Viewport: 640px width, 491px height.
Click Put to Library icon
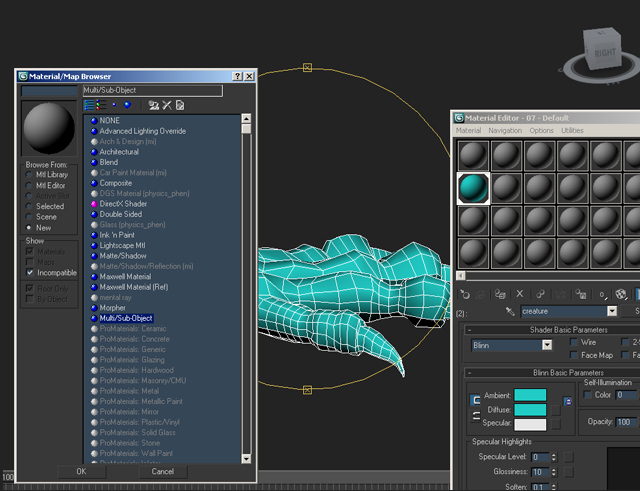[x=580, y=294]
